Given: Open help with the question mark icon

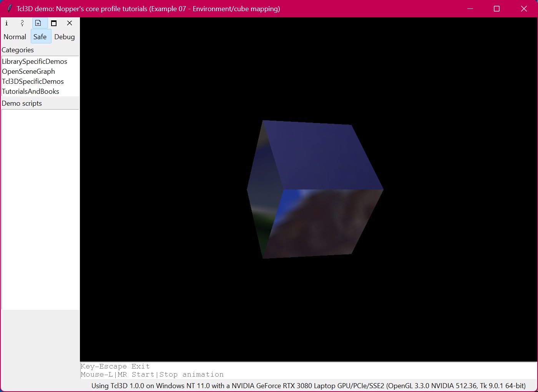Looking at the screenshot, I should (22, 23).
